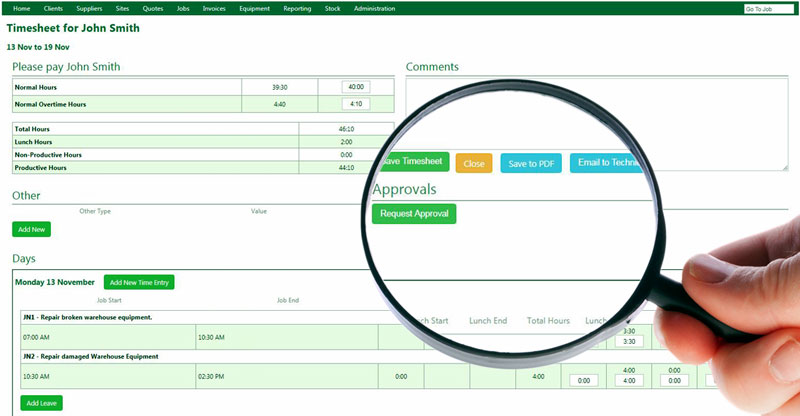Click the Other Type column header
800x416 pixels.
[95, 211]
